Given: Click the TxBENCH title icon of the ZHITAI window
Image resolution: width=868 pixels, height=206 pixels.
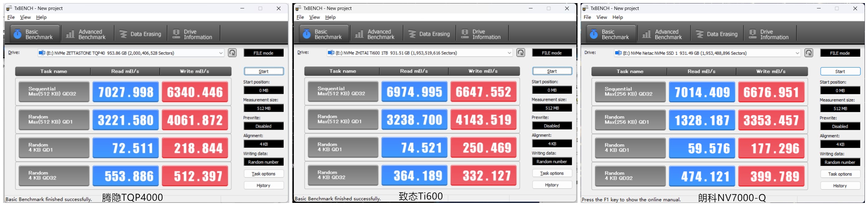Looking at the screenshot, I should click(x=298, y=8).
